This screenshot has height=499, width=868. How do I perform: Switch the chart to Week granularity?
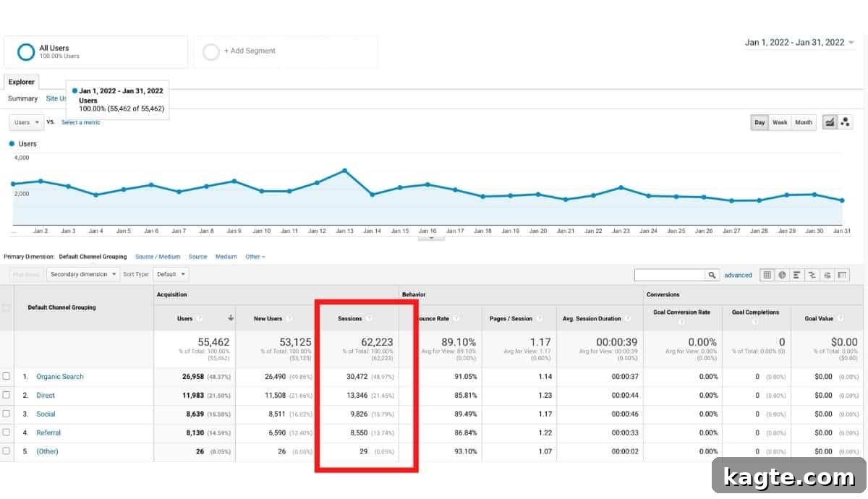780,122
